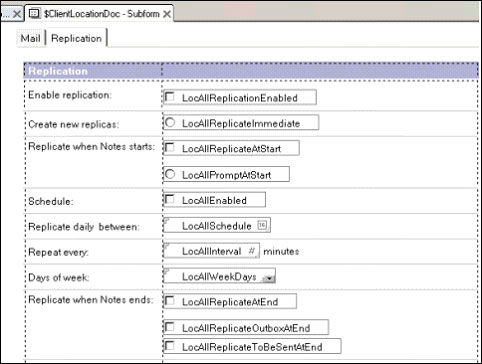Viewport: 482px width, 364px height.
Task: Click the LocAllWeekDays field name
Action: (x=219, y=277)
